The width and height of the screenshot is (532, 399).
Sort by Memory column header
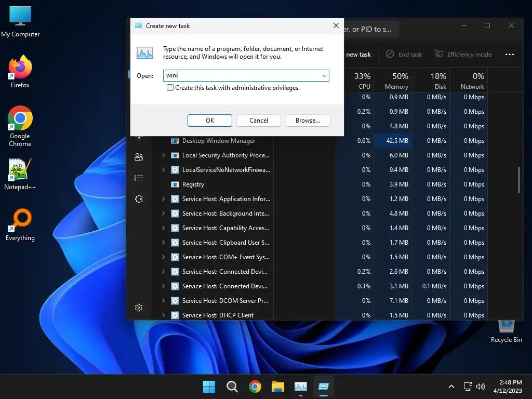coord(393,81)
